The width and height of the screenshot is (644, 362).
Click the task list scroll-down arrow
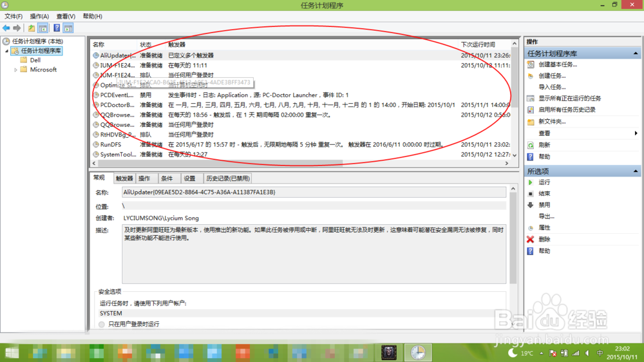click(x=514, y=155)
